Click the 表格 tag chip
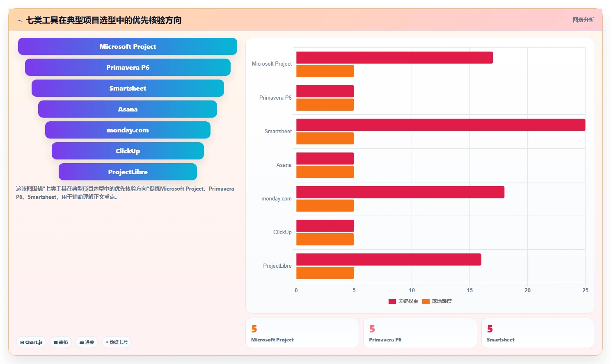The height and width of the screenshot is (364, 611). (61, 342)
